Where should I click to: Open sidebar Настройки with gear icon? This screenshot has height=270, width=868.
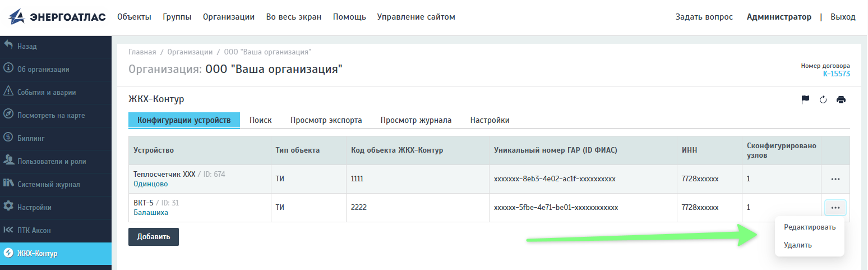(x=56, y=207)
